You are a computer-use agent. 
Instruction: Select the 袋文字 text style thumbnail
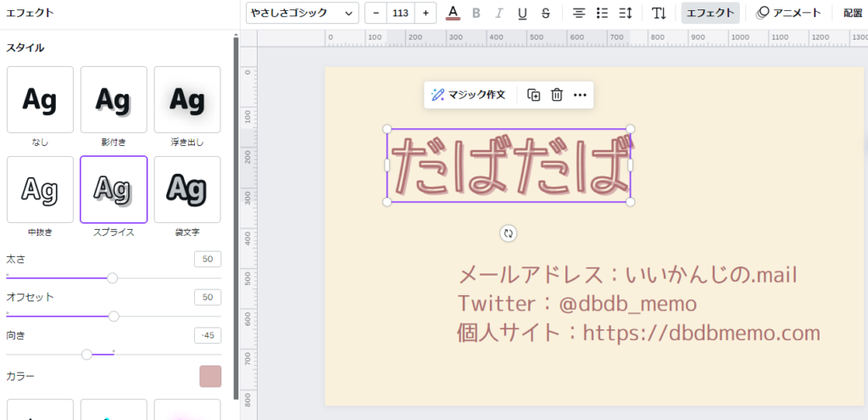coord(187,189)
